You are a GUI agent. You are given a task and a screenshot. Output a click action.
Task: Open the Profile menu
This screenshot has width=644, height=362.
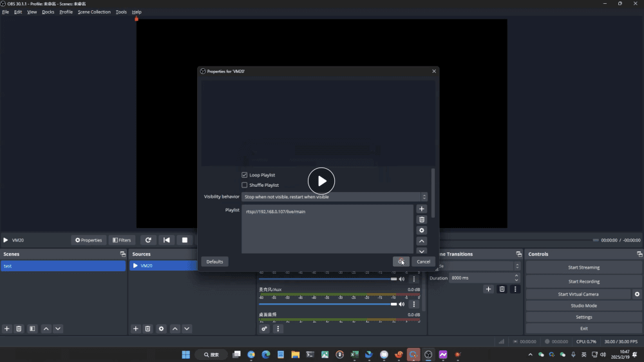pyautogui.click(x=66, y=12)
